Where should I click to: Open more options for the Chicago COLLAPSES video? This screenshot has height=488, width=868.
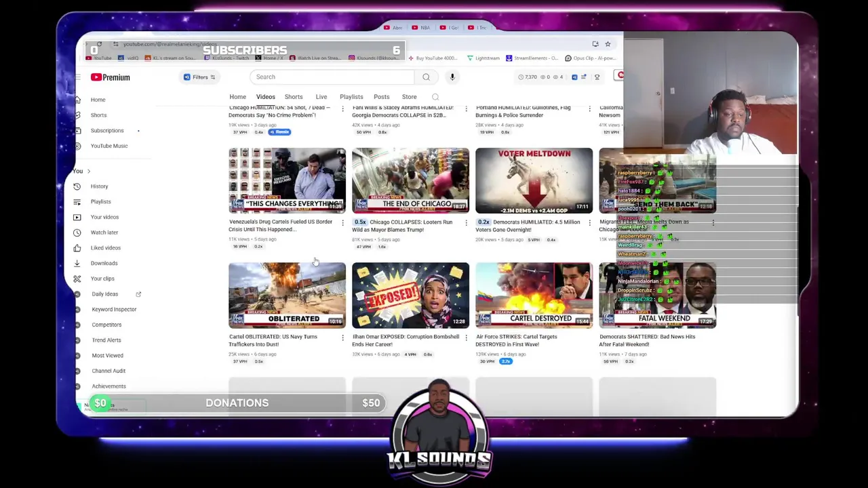tap(466, 222)
